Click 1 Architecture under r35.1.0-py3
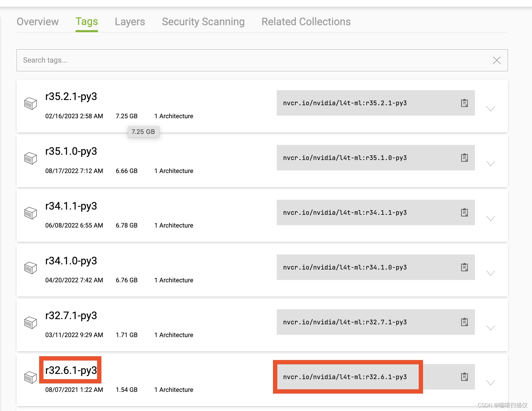The image size is (532, 411). coord(174,171)
